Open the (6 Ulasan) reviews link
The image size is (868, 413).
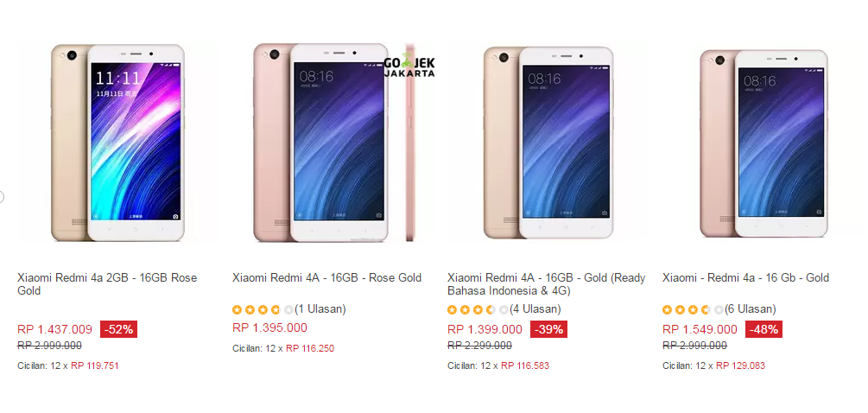(750, 309)
